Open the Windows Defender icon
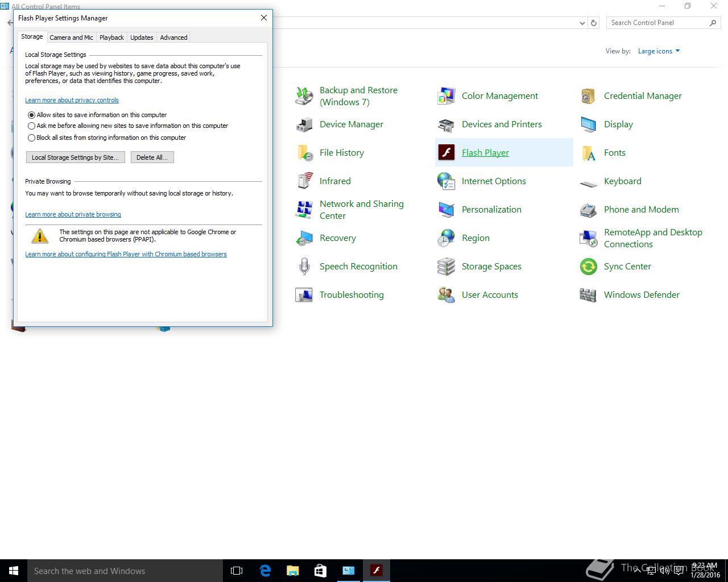The image size is (728, 582). [x=589, y=295]
